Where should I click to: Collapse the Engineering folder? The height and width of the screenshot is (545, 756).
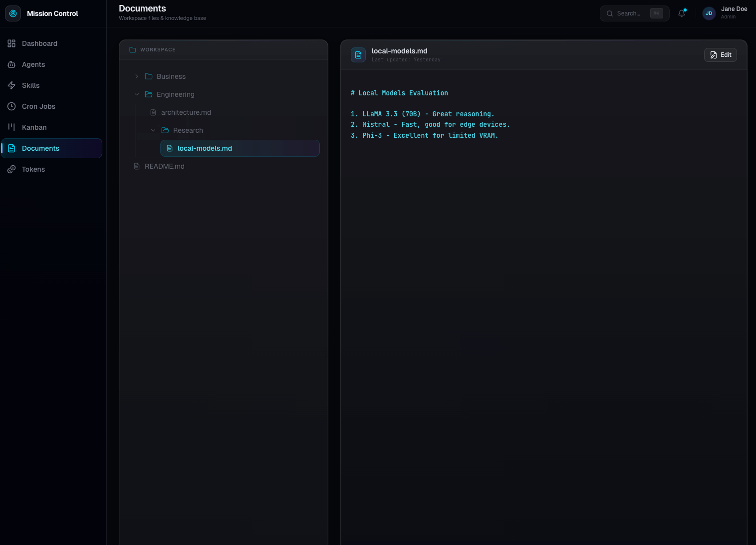[137, 94]
